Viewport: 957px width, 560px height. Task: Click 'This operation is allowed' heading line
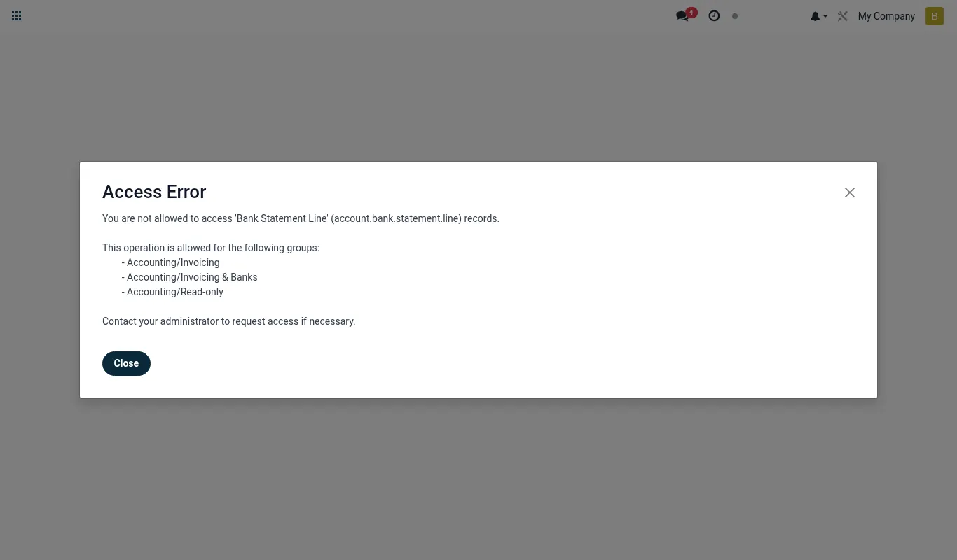tap(211, 248)
